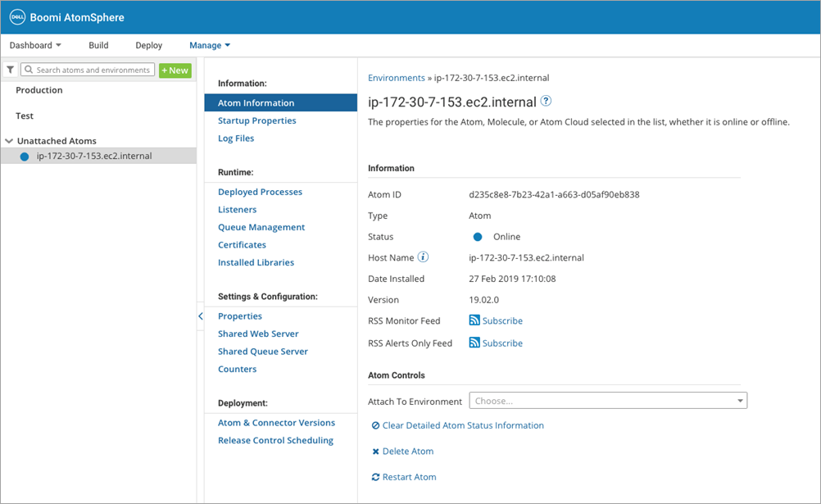Open the Dashboard dropdown menu
The image size is (821, 504).
(35, 45)
